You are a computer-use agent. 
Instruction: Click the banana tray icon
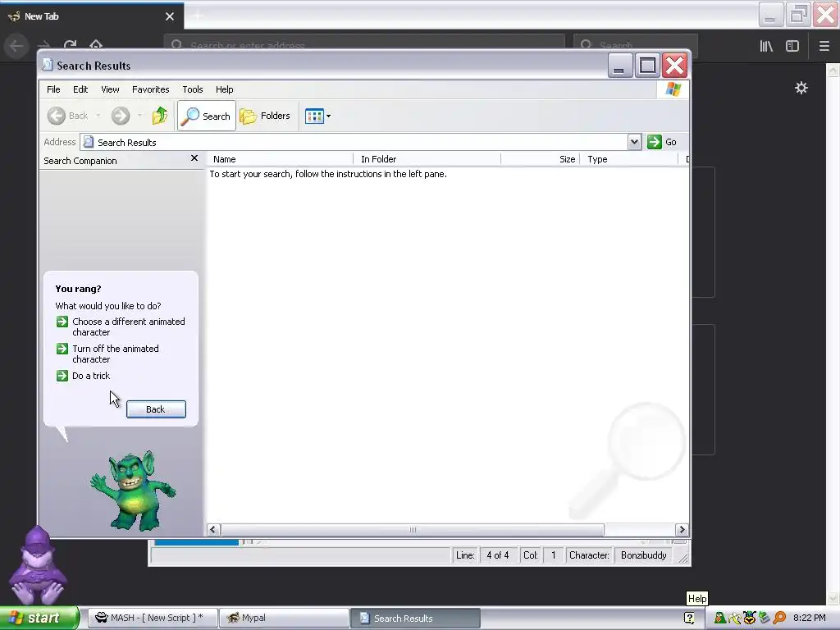pos(734,618)
